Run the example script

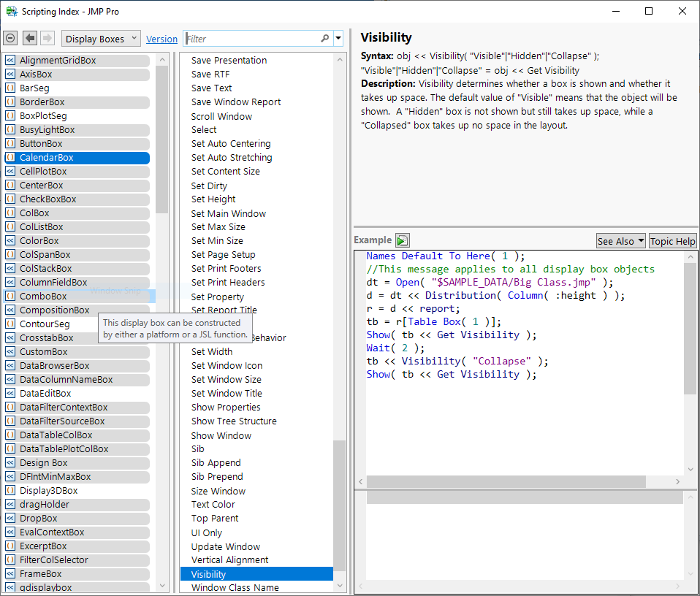pyautogui.click(x=402, y=240)
